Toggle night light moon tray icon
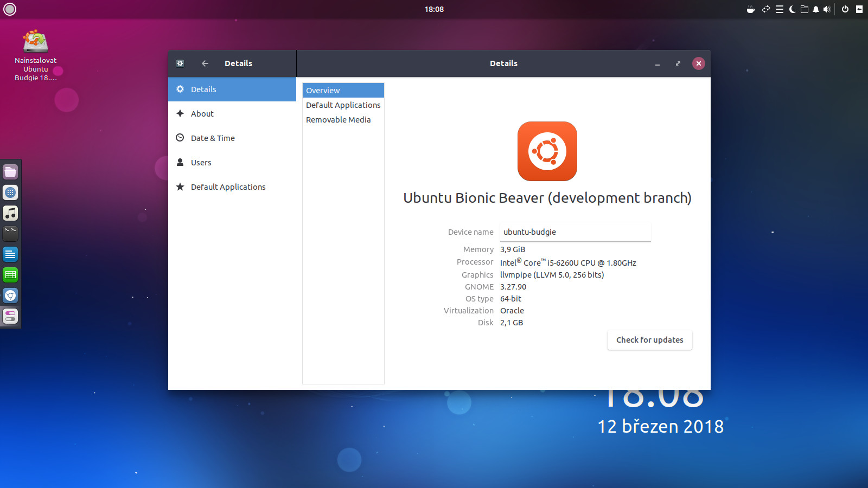 coord(792,9)
